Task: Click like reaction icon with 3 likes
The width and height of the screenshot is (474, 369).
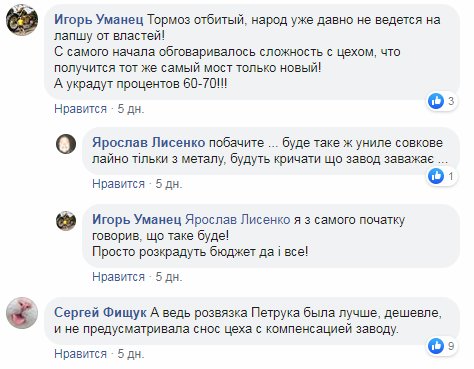Action: click(x=436, y=101)
